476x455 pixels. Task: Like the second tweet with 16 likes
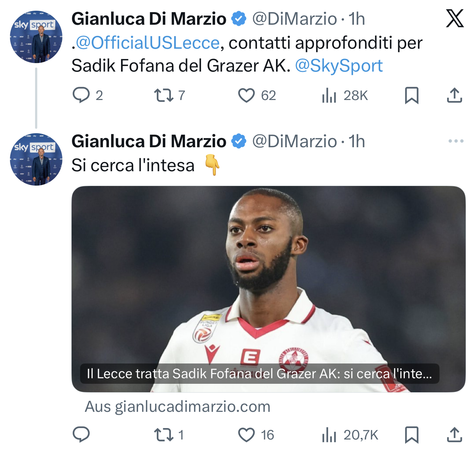246,435
